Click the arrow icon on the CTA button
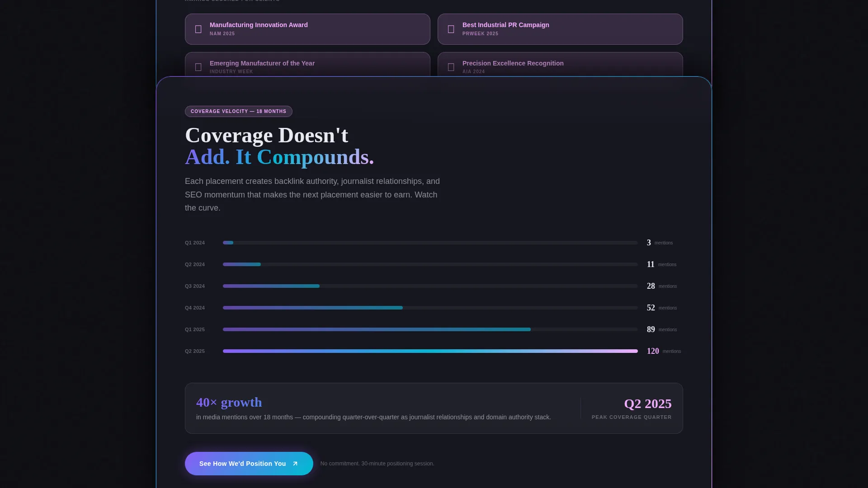868x488 pixels. [295, 464]
